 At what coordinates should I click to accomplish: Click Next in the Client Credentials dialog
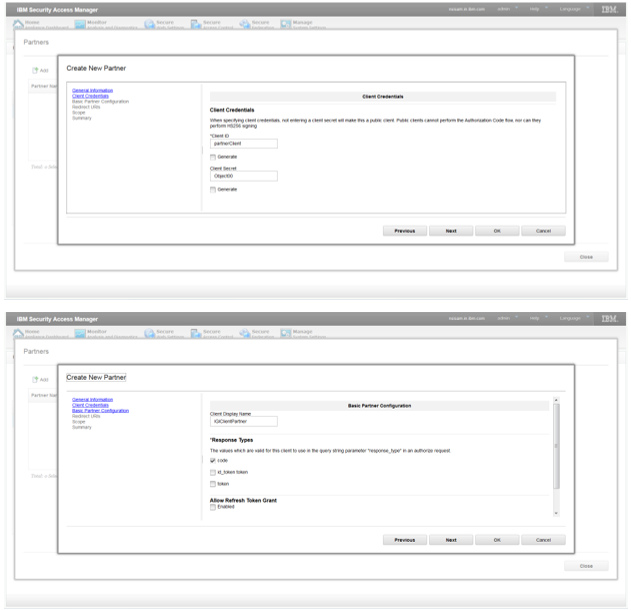[x=451, y=231]
